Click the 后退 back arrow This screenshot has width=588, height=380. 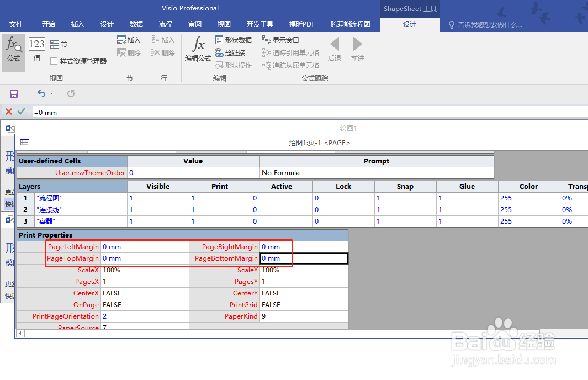[335, 50]
